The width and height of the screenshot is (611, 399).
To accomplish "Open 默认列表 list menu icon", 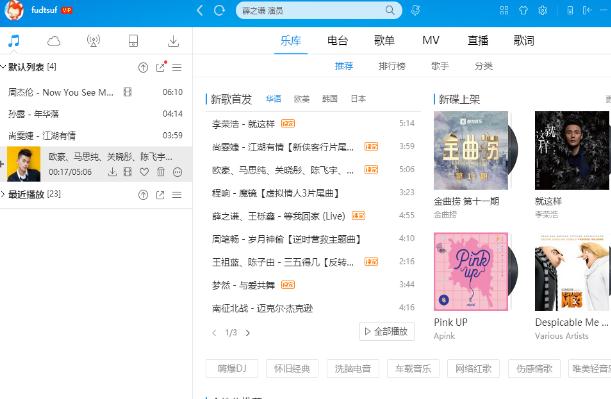I will 177,67.
